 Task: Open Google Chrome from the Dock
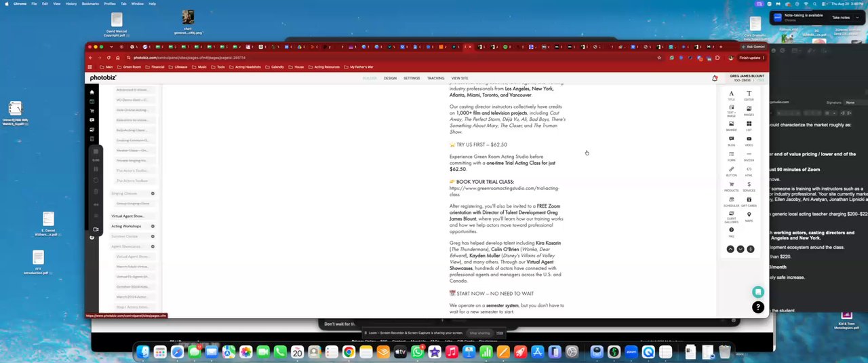pyautogui.click(x=349, y=351)
